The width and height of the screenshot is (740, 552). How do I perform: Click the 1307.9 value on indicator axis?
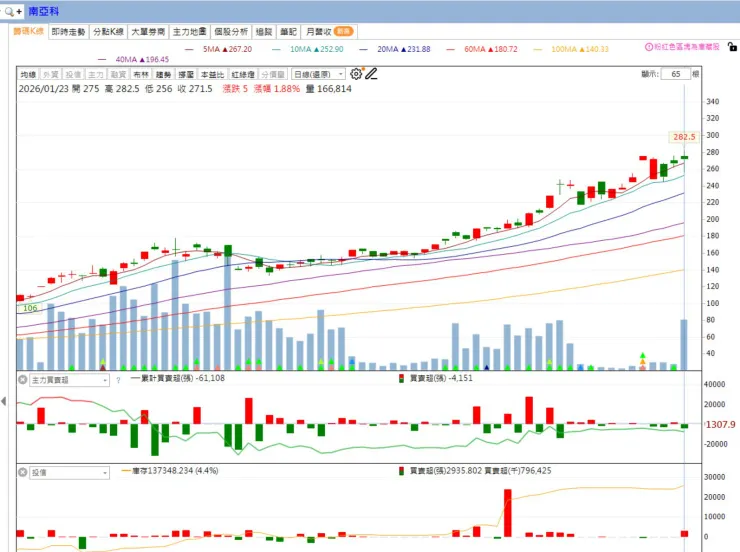(x=720, y=424)
